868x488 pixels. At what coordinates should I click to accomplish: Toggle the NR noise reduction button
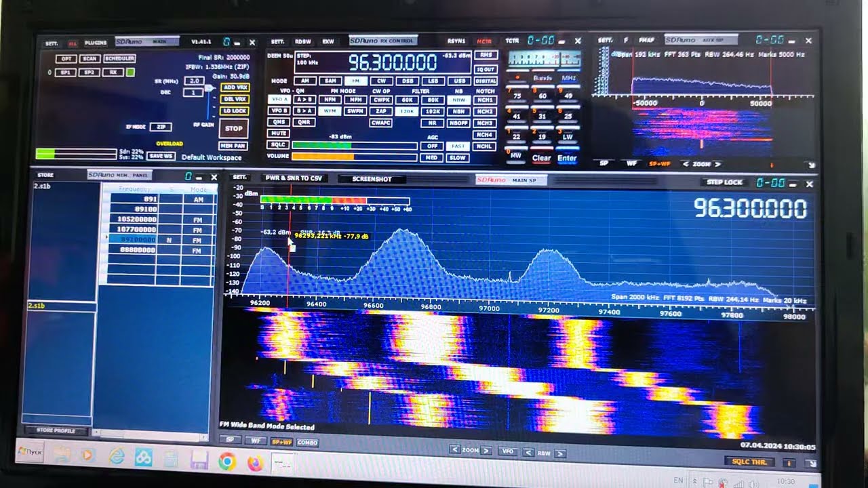pos(431,123)
